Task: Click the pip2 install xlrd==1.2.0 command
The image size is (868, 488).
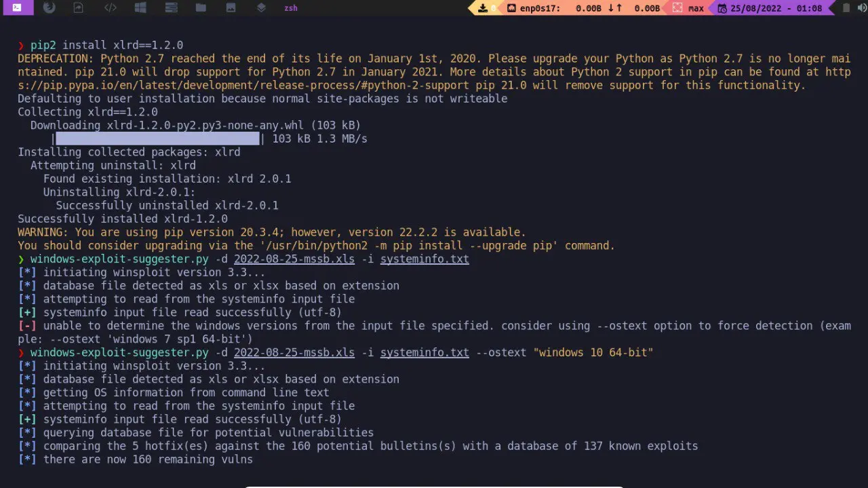Action: click(x=106, y=45)
